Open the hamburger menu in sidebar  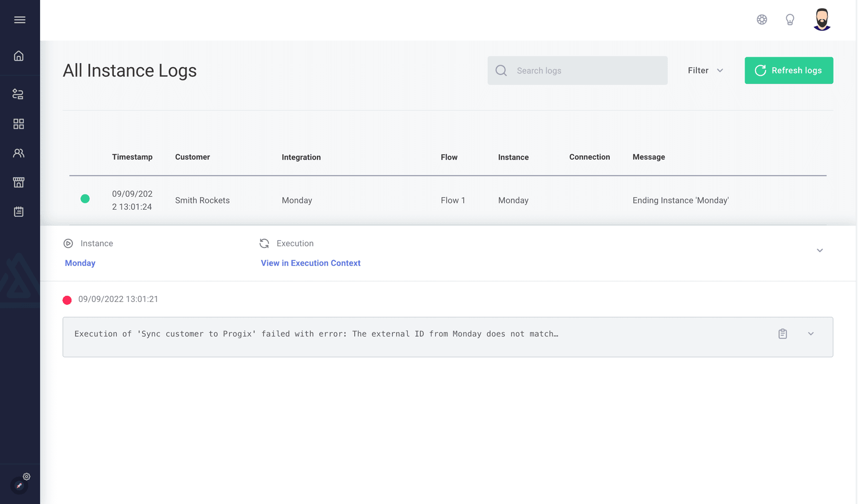(x=20, y=20)
